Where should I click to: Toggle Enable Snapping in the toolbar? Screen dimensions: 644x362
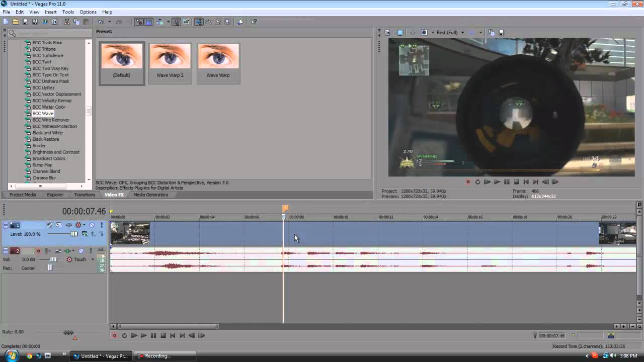pos(139,22)
